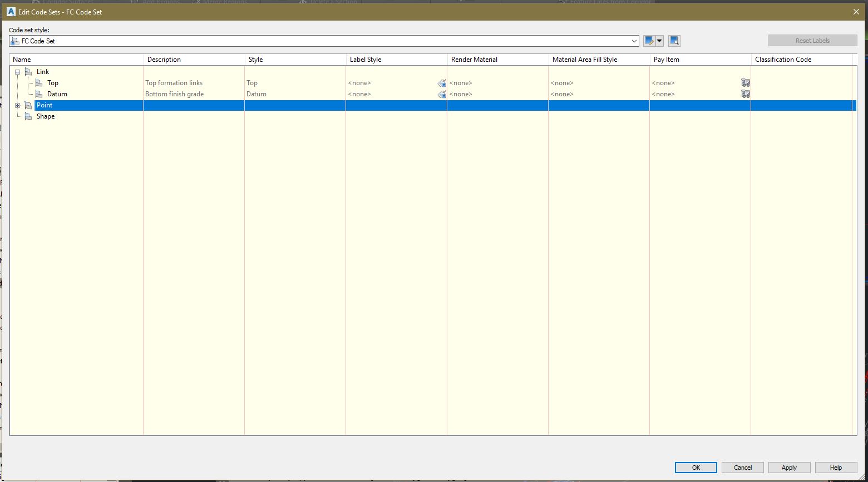
Task: Click the Style cell of the Datum row
Action: point(295,94)
